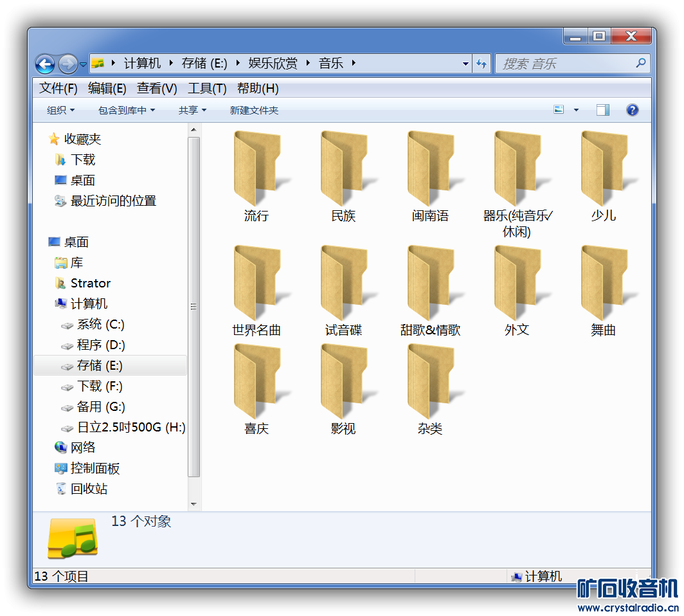The height and width of the screenshot is (616, 684).
Task: Open the 组织 dropdown menu
Action: click(60, 111)
